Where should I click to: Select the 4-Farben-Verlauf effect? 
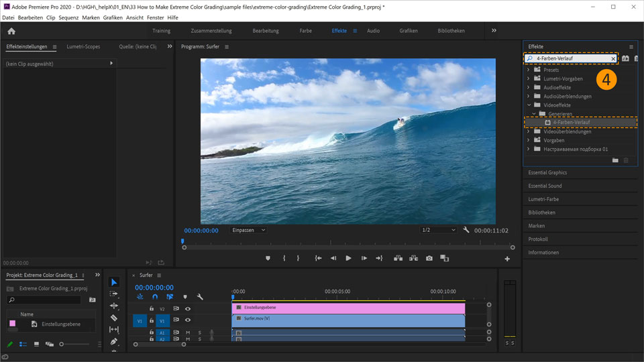pyautogui.click(x=571, y=123)
